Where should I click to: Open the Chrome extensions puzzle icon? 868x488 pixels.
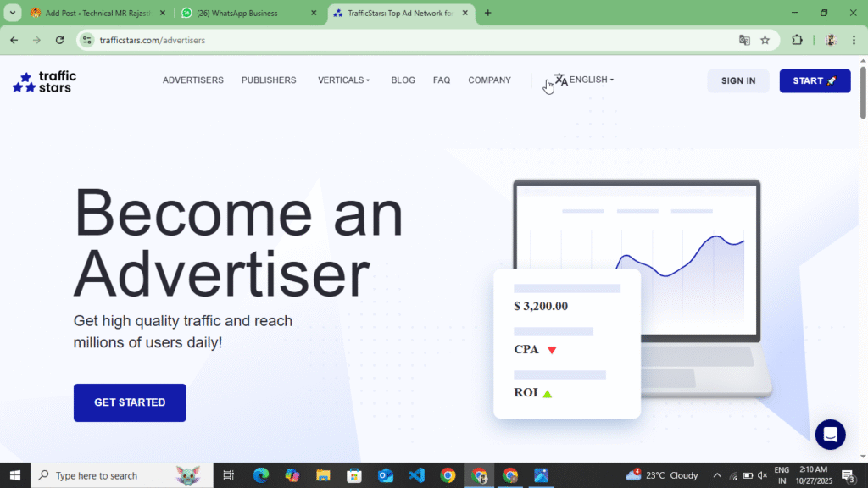pyautogui.click(x=794, y=40)
